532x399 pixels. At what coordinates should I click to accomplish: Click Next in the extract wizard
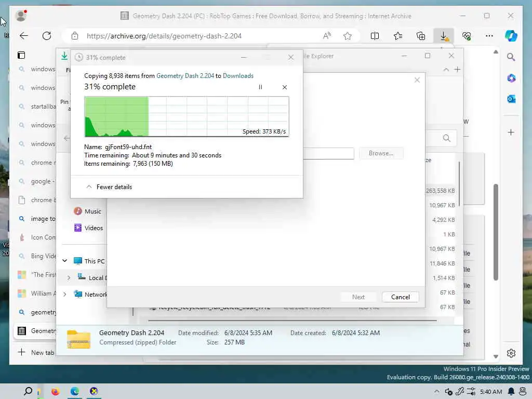(x=358, y=297)
